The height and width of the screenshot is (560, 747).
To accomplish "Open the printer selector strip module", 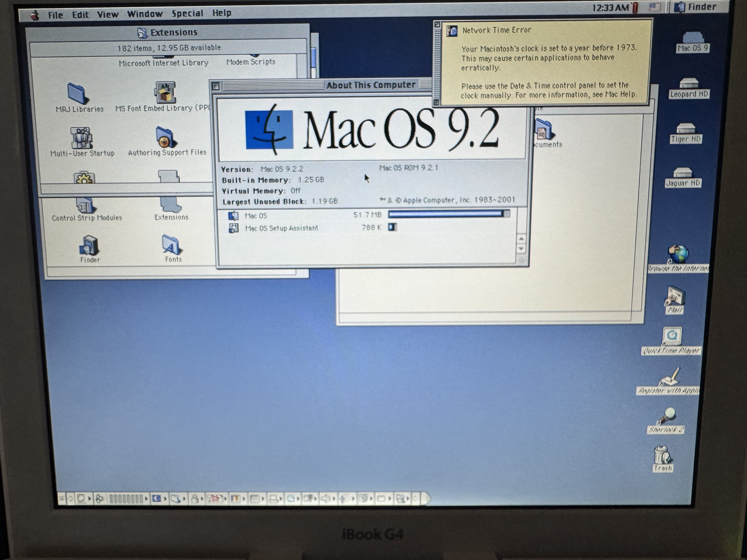I will [276, 498].
